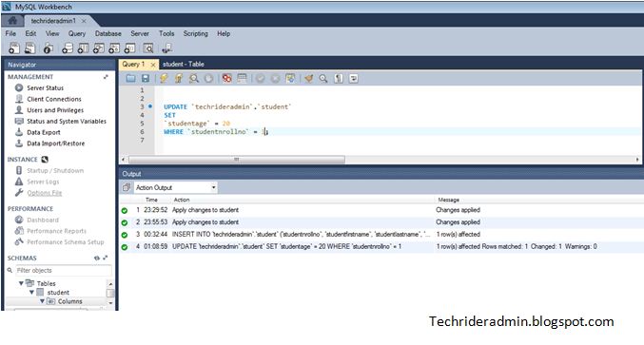Open Data Import/Restore

tap(56, 144)
